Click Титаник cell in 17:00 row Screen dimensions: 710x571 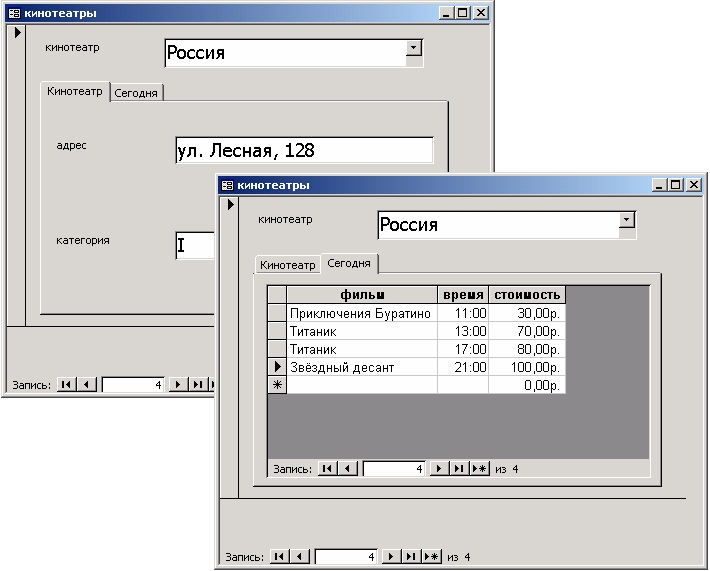[362, 349]
